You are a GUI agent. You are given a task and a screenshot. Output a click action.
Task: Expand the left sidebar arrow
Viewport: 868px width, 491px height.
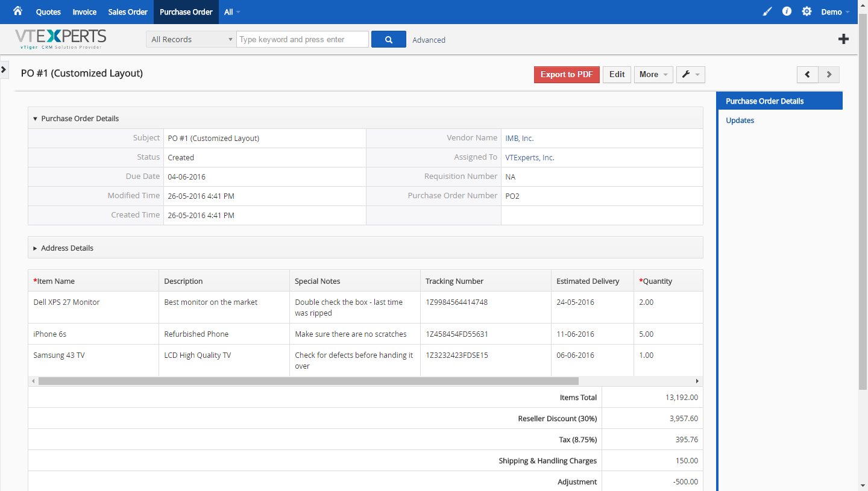tap(4, 70)
